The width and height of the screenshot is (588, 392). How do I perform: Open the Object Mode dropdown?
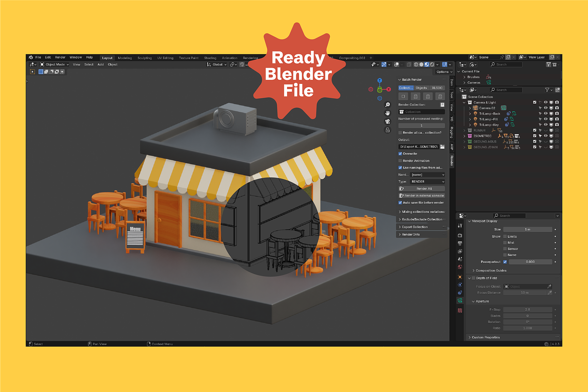coord(54,64)
